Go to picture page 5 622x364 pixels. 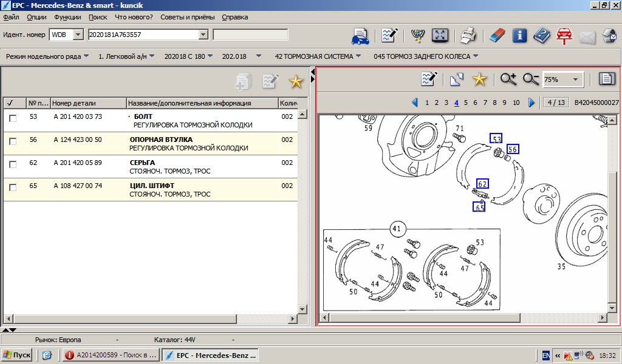(x=466, y=103)
